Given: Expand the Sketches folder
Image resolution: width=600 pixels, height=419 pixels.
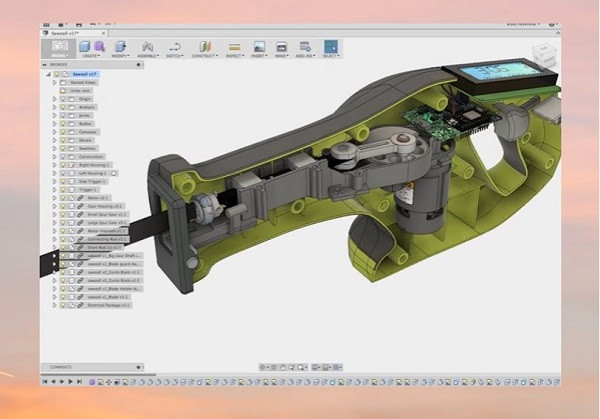Looking at the screenshot, I should coord(55,148).
